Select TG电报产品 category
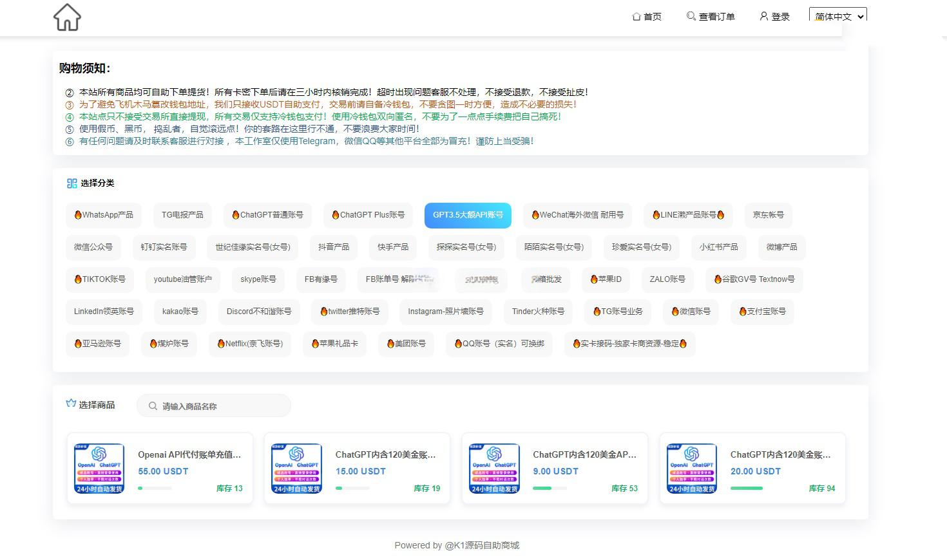 pos(182,215)
